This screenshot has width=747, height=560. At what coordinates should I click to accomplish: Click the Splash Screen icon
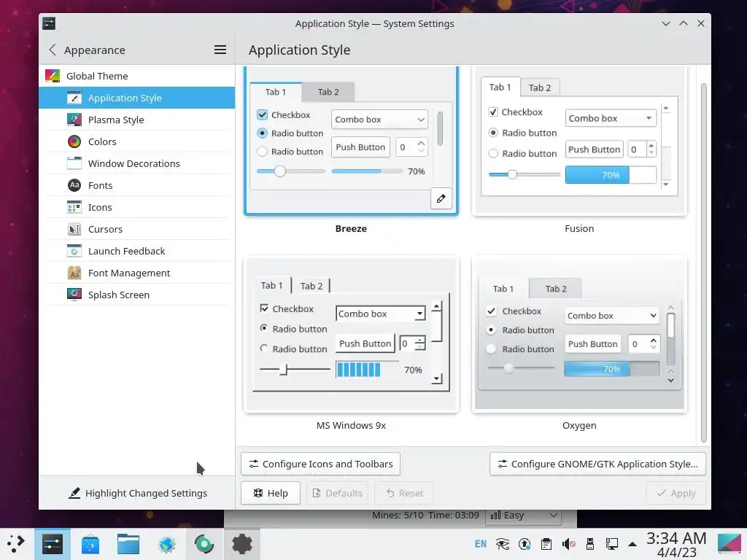(74, 295)
